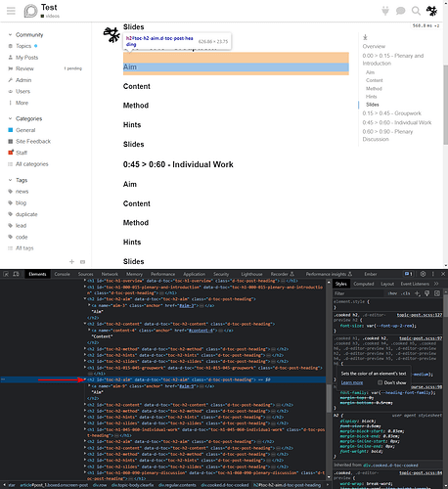Open the chat bubble icon in header
448x489 pixels.
tap(400, 11)
